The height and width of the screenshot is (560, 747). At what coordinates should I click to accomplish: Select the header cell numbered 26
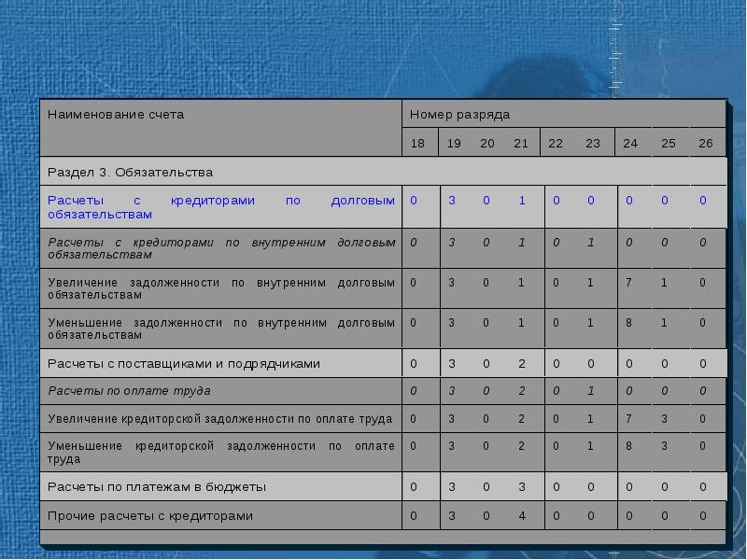click(706, 144)
